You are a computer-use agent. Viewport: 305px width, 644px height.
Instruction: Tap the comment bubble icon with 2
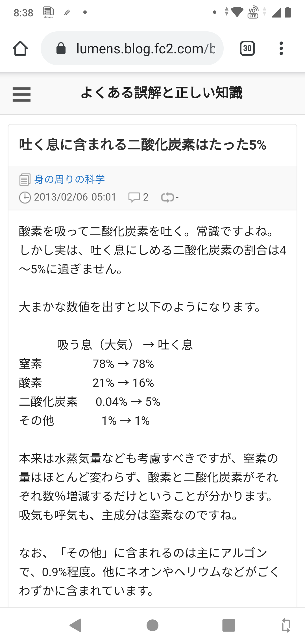[x=134, y=197]
